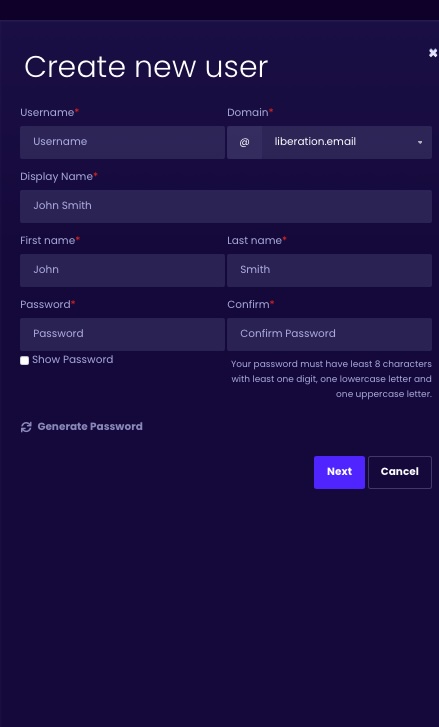Click the Generate Password link text

pyautogui.click(x=90, y=427)
